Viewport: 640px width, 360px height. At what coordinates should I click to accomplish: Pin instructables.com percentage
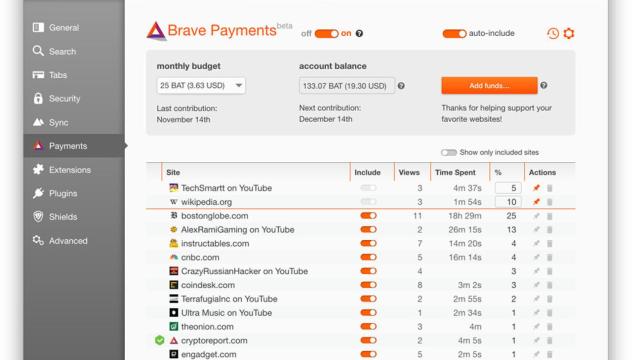coord(536,243)
